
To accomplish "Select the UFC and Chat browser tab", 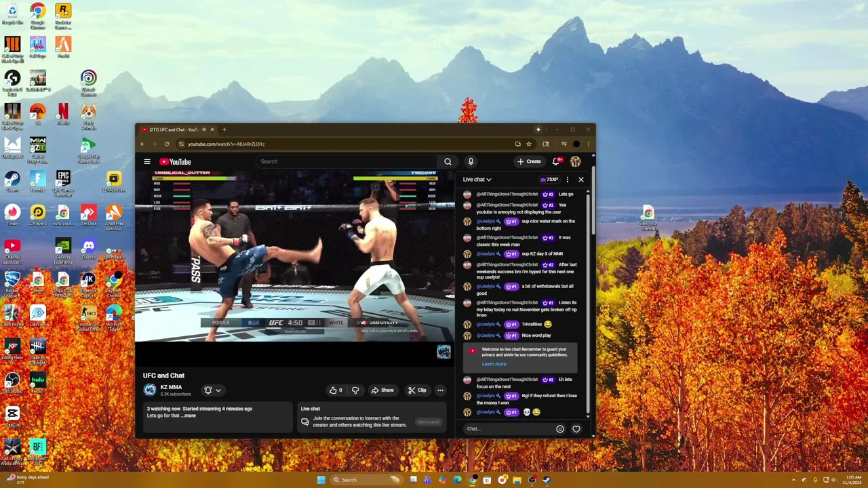I will [x=176, y=129].
